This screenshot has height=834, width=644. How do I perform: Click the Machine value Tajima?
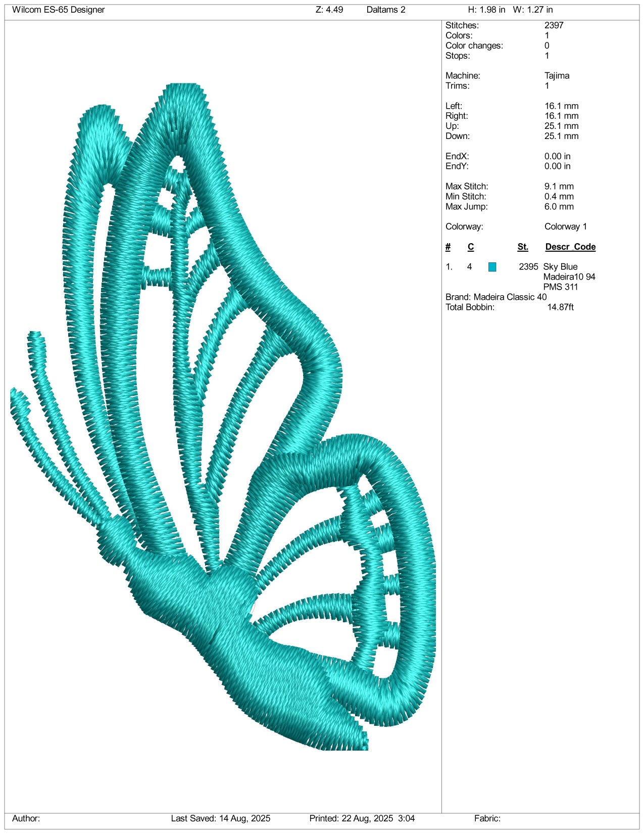click(557, 75)
